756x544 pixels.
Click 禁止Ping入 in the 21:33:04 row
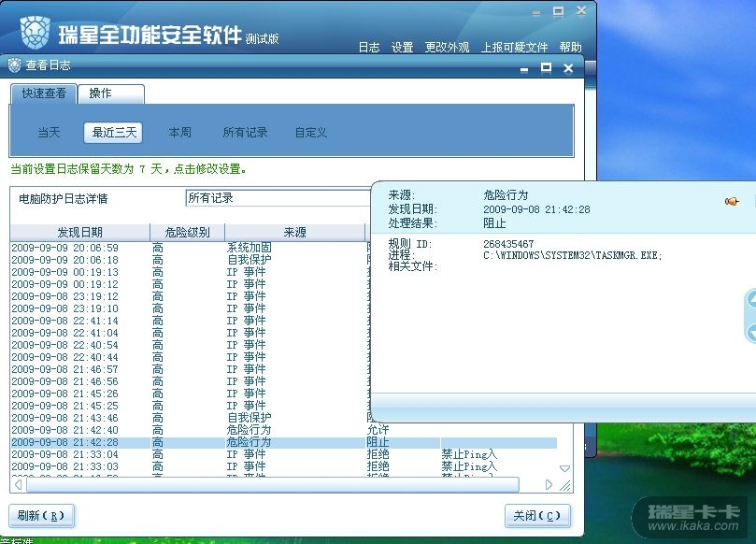[x=468, y=454]
